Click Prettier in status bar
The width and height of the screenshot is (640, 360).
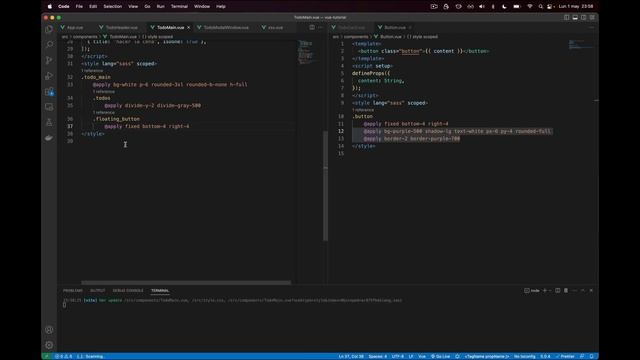[565, 356]
